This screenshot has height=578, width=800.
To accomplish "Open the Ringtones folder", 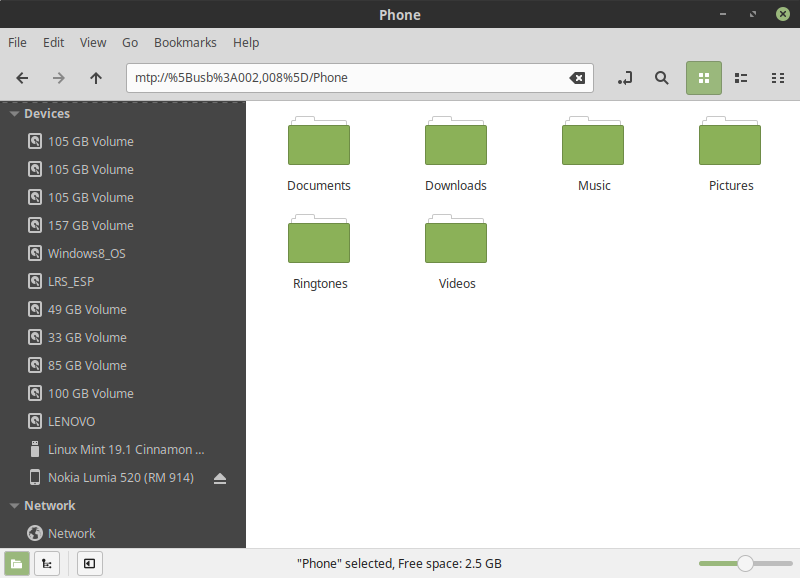I will coord(319,252).
